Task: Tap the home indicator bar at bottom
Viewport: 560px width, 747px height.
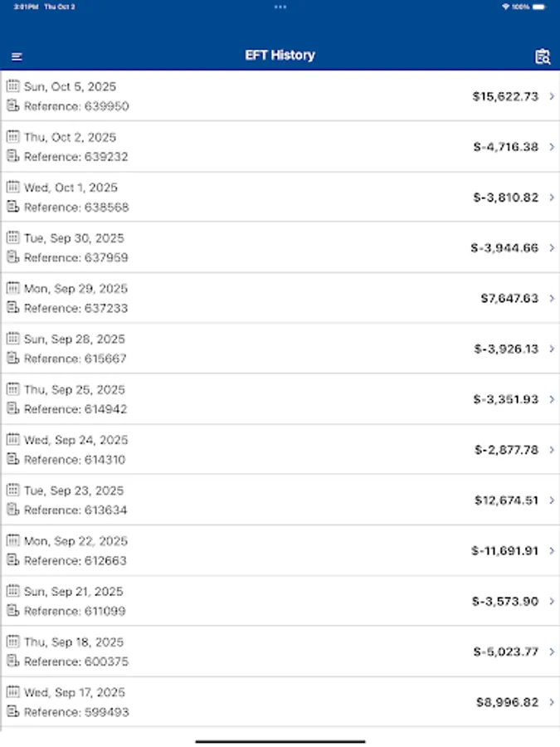Action: (280, 740)
